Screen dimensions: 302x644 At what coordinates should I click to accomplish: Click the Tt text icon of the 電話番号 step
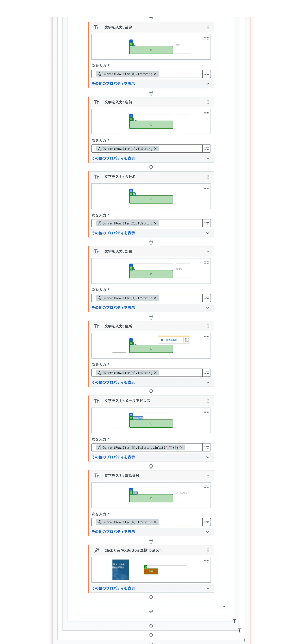97,475
